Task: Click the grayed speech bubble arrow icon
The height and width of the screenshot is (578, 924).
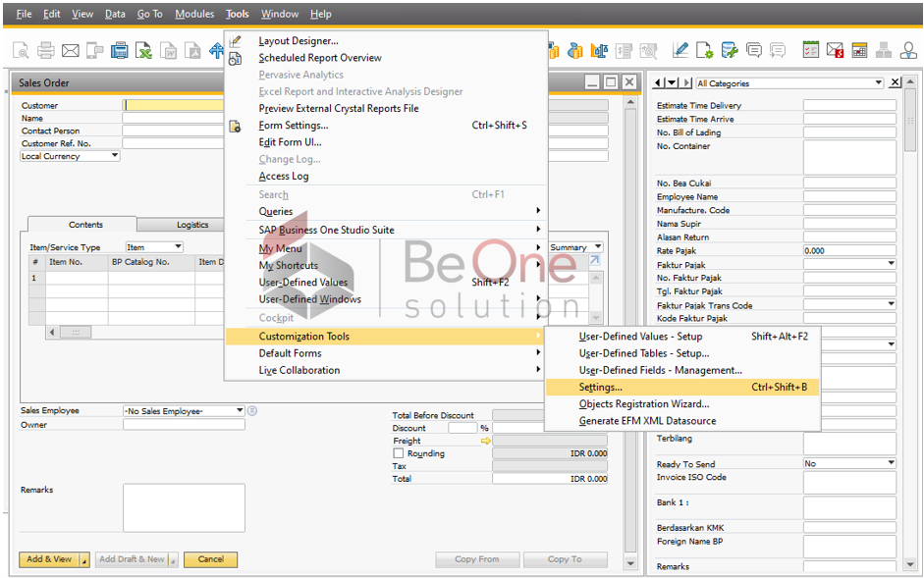Action: point(778,51)
